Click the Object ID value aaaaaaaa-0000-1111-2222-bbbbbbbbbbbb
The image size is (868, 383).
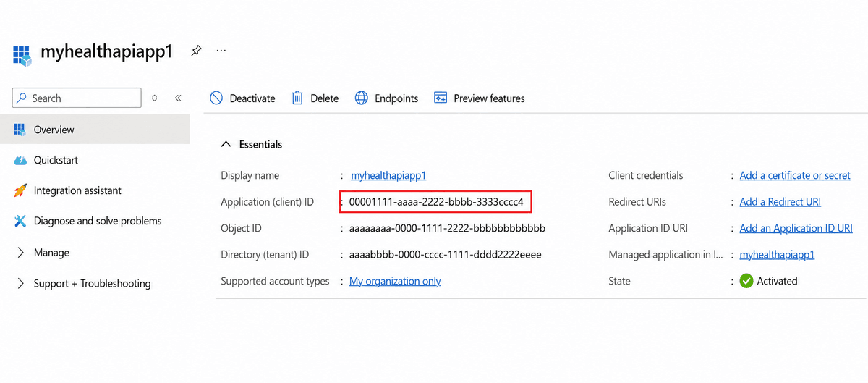(x=447, y=228)
